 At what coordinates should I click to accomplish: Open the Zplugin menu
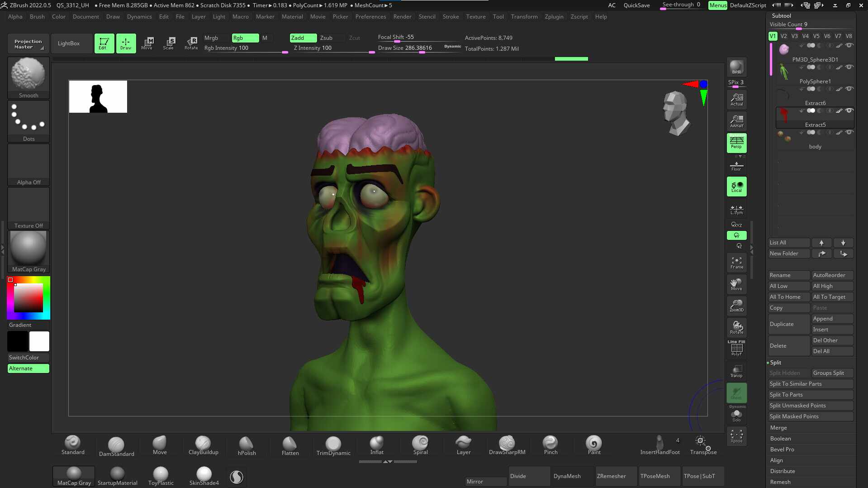pos(554,17)
